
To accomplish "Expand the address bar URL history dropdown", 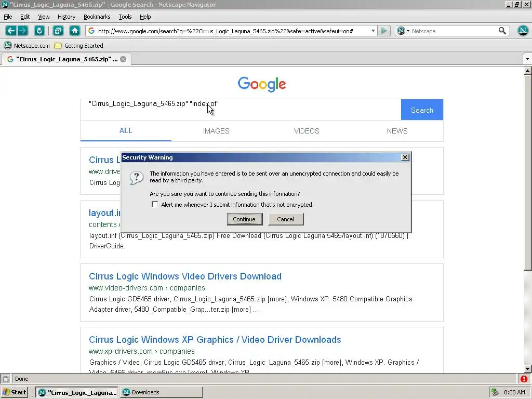I will (x=373, y=31).
